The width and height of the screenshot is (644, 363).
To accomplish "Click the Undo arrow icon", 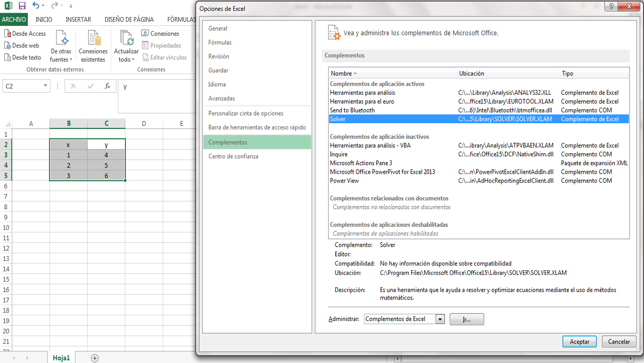I will click(36, 6).
